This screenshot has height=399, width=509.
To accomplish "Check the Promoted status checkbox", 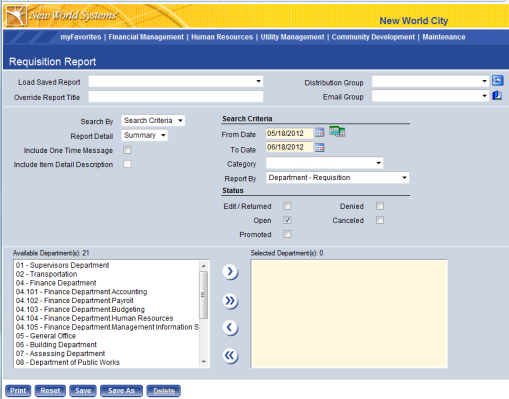I will click(287, 234).
